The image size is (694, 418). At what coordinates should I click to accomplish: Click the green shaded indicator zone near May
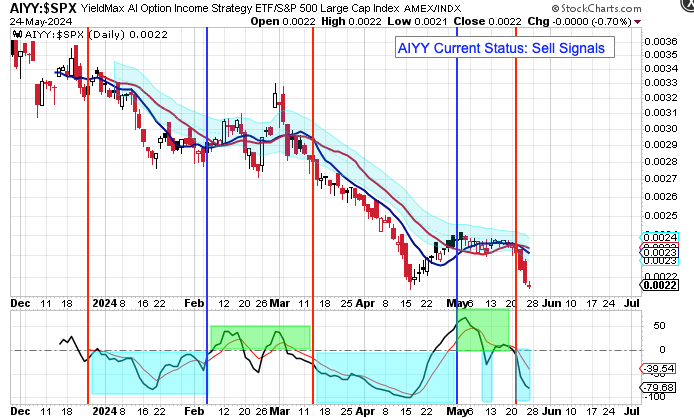click(482, 328)
